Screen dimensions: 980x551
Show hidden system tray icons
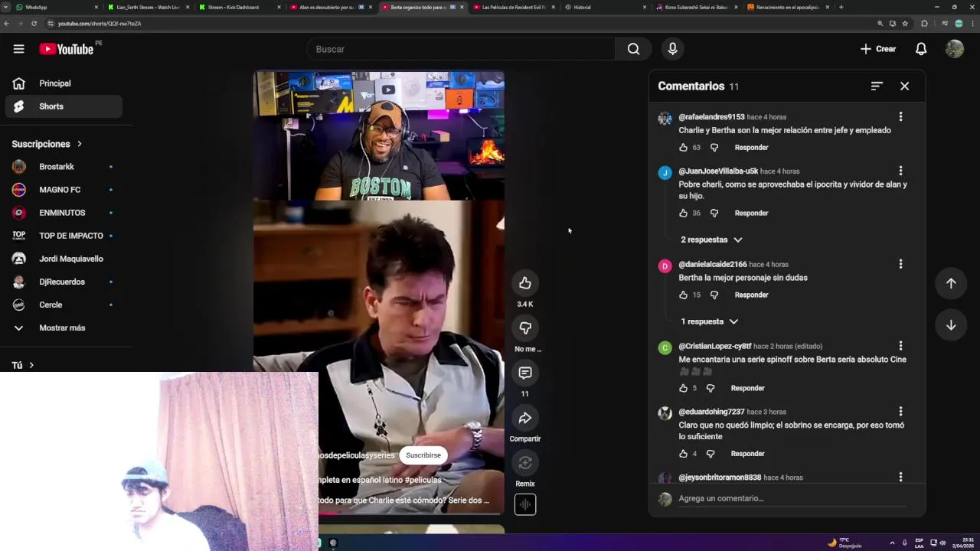pos(892,543)
